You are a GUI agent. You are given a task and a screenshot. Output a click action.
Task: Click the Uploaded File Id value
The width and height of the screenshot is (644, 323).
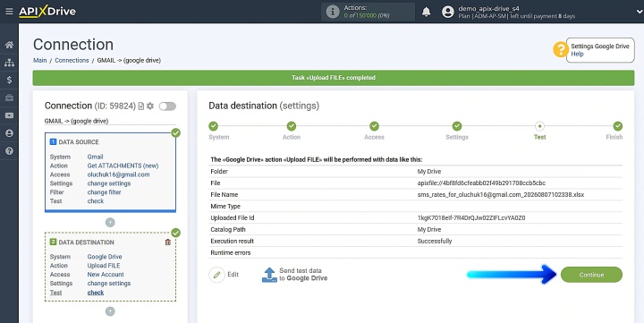(471, 217)
